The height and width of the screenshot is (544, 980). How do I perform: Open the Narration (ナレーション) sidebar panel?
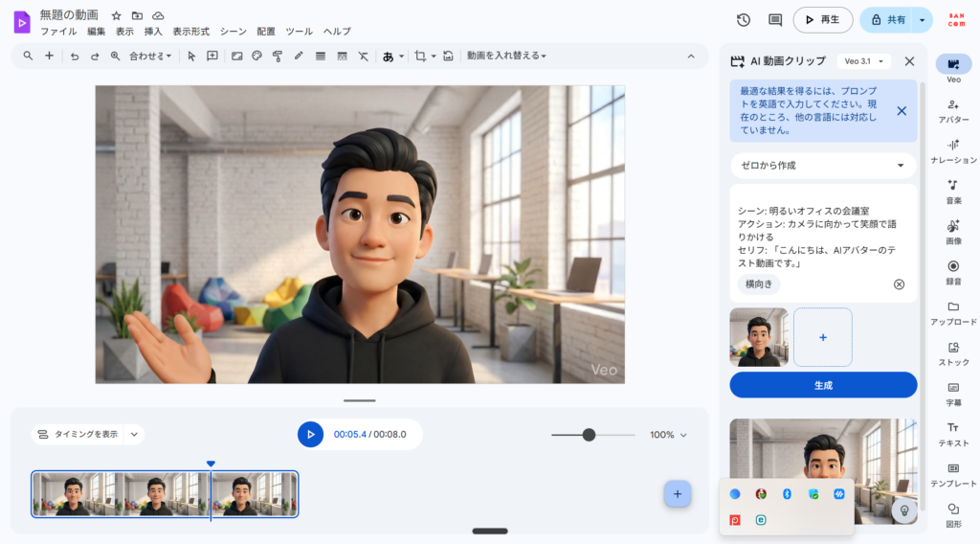click(x=953, y=150)
